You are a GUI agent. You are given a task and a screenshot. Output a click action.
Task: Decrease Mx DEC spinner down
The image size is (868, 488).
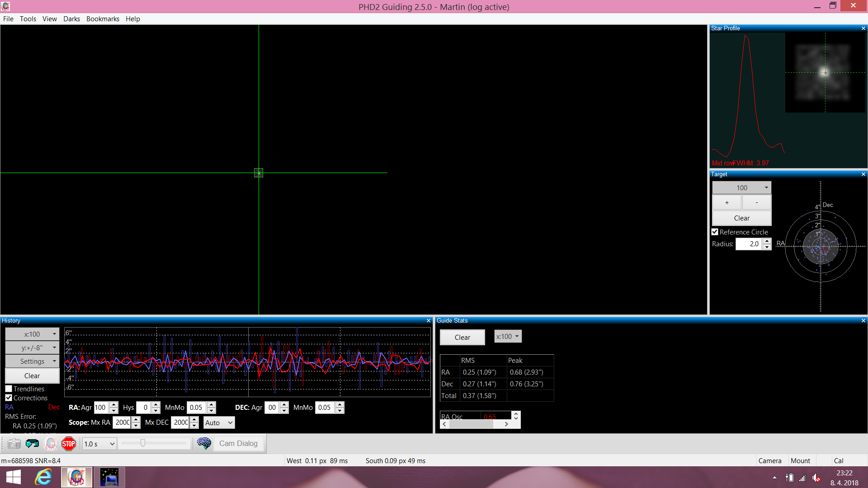tap(194, 425)
